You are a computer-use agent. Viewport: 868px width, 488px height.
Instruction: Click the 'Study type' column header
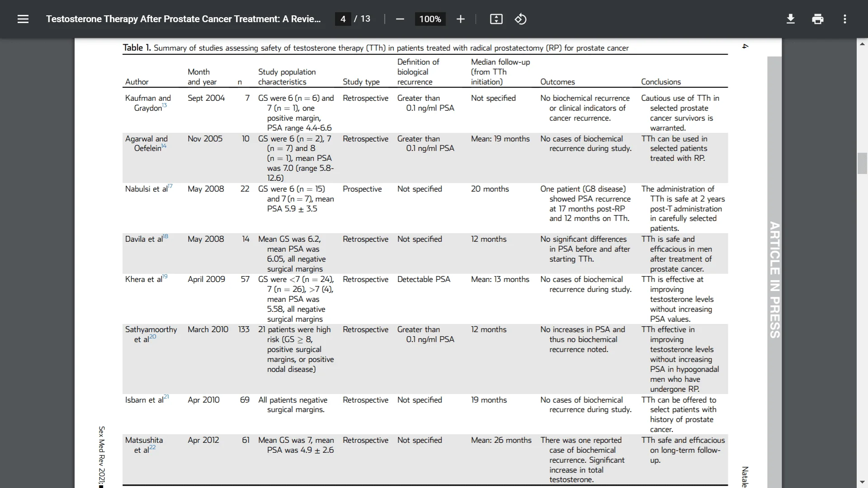[x=361, y=82]
